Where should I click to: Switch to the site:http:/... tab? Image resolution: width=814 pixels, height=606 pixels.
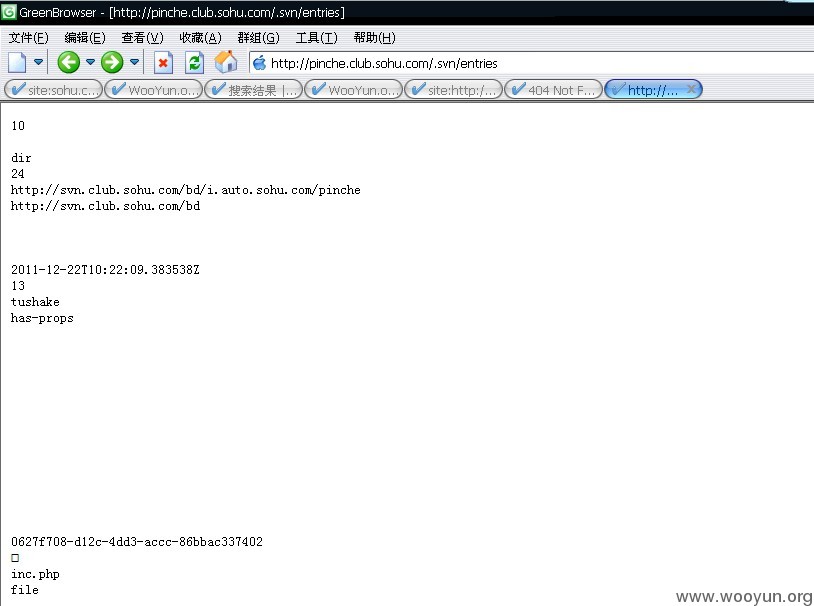[x=454, y=90]
